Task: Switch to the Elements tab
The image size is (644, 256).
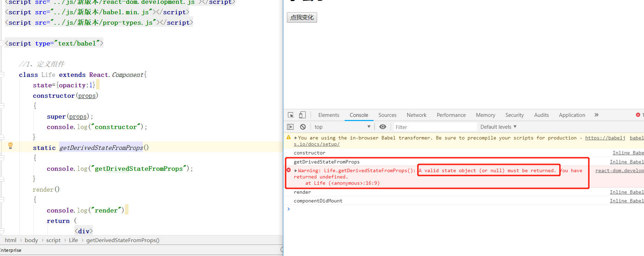Action: 329,115
